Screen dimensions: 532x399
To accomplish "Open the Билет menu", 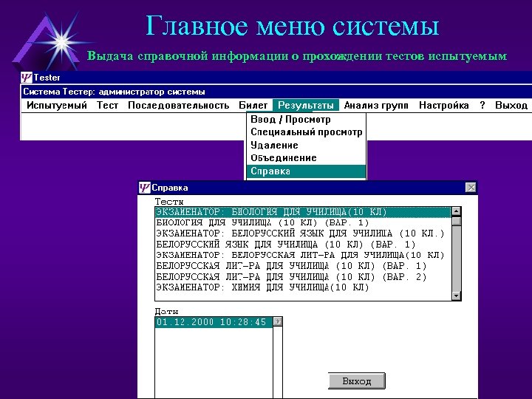I will coord(253,106).
